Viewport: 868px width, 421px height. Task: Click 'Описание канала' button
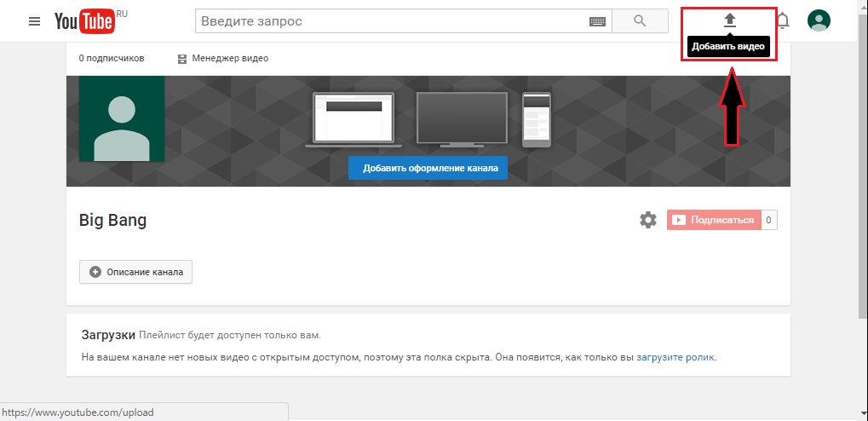pyautogui.click(x=135, y=272)
